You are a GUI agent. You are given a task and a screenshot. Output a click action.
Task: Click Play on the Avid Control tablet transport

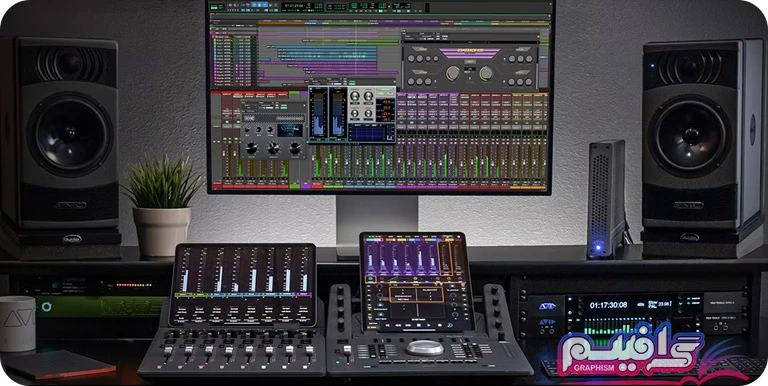coord(429,325)
